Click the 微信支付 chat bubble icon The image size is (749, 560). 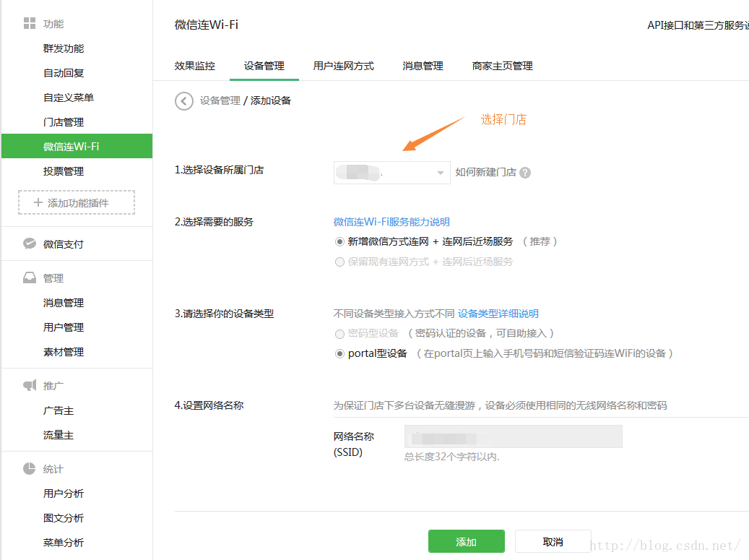click(30, 244)
